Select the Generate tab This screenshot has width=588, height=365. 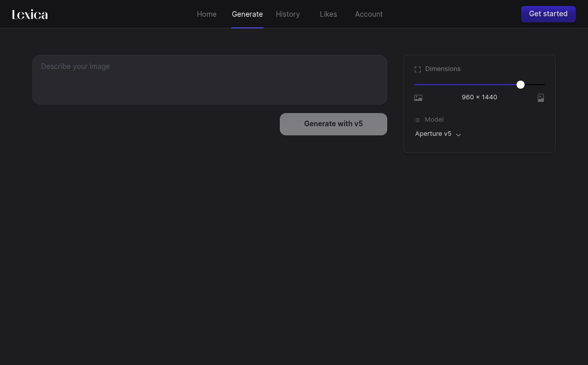pyautogui.click(x=247, y=14)
